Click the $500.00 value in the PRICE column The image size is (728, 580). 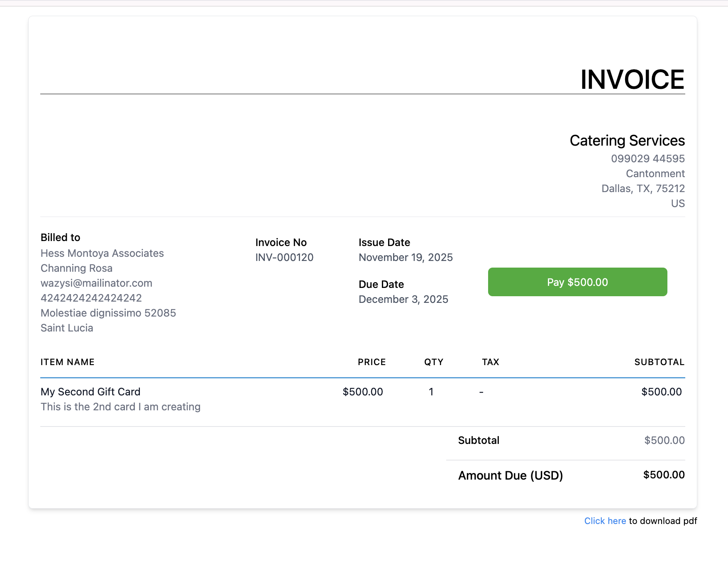pyautogui.click(x=363, y=392)
